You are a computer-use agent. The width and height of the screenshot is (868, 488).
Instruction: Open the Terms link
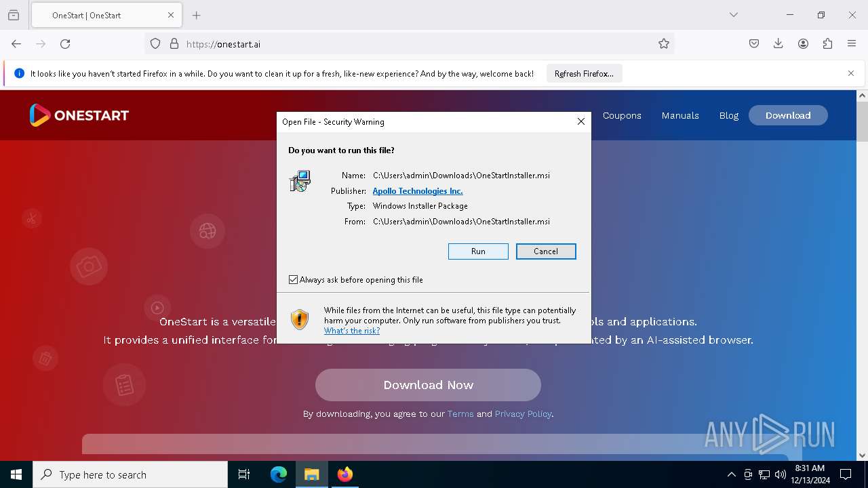tap(460, 413)
